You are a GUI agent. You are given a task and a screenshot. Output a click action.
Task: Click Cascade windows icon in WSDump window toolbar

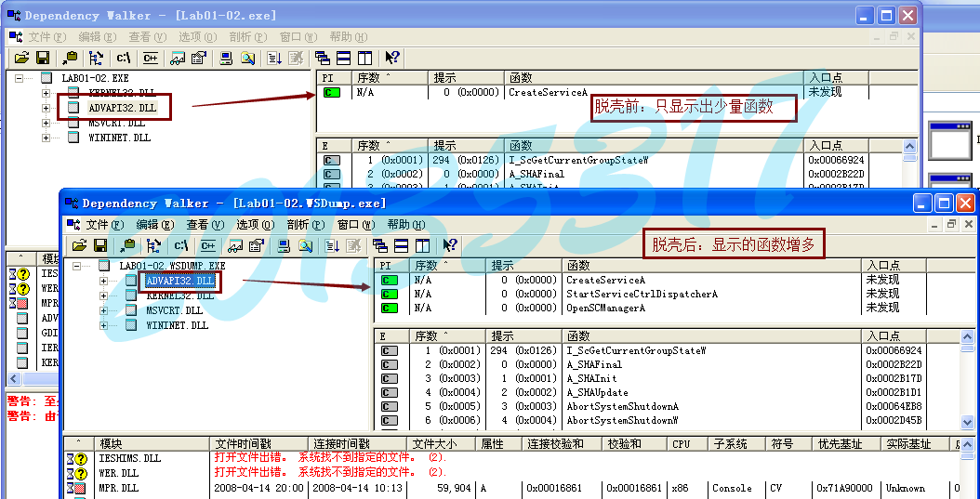[x=379, y=245]
